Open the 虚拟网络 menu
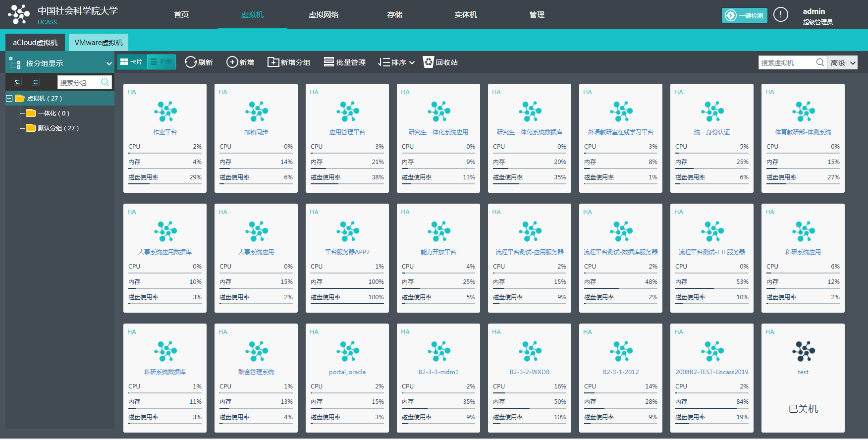This screenshot has height=440, width=868. pyautogui.click(x=324, y=15)
